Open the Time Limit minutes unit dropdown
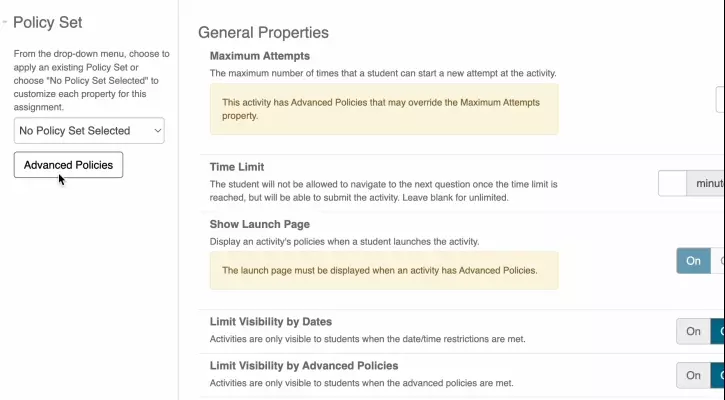725x400 pixels. (708, 184)
